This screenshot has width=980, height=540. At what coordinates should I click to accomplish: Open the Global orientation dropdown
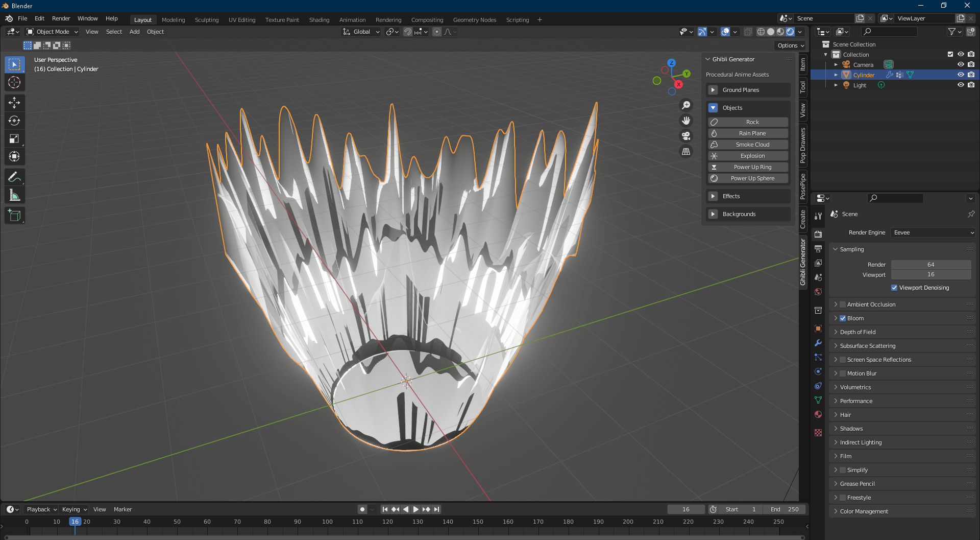(x=361, y=32)
